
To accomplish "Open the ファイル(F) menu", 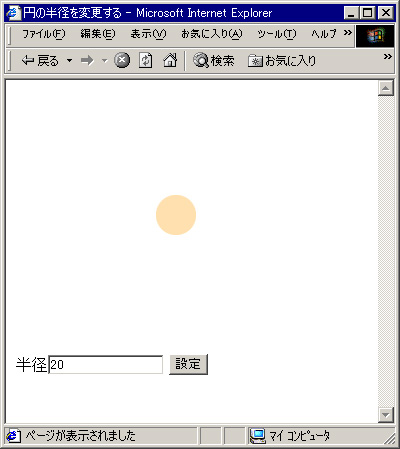I will tap(44, 34).
